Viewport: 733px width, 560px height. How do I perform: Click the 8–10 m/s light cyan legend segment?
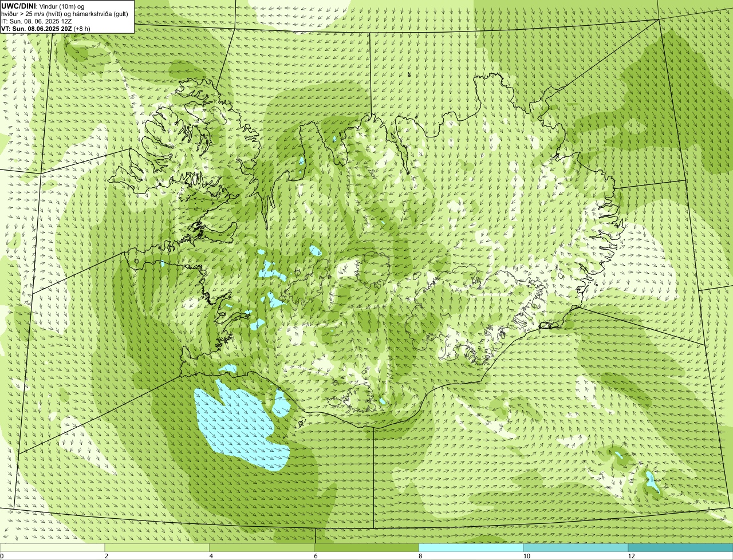click(471, 548)
